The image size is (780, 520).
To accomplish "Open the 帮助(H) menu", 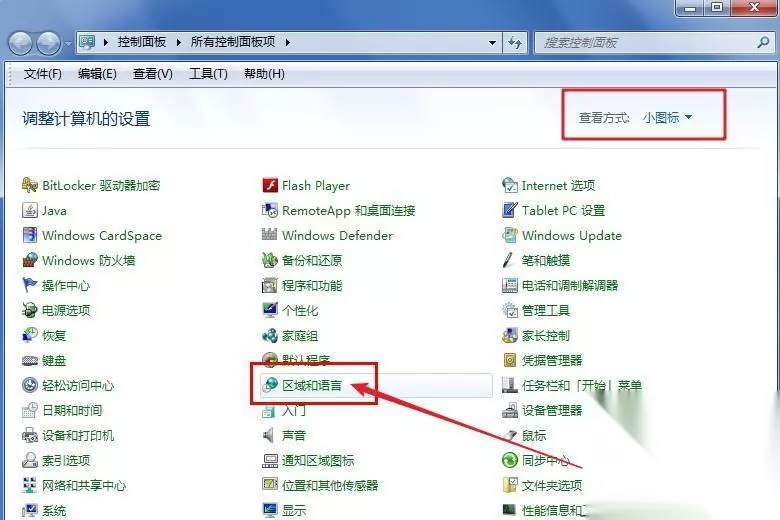I will pos(264,74).
